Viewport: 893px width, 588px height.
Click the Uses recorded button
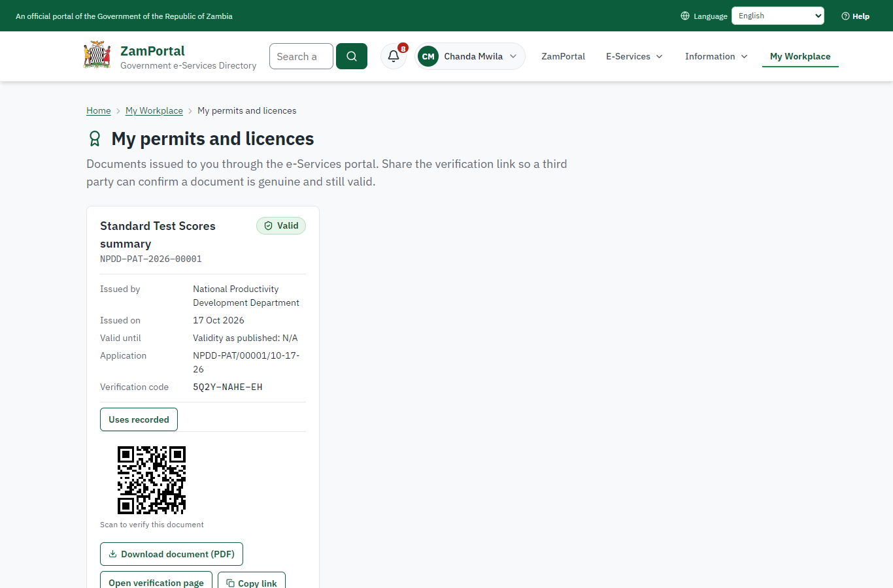click(139, 419)
